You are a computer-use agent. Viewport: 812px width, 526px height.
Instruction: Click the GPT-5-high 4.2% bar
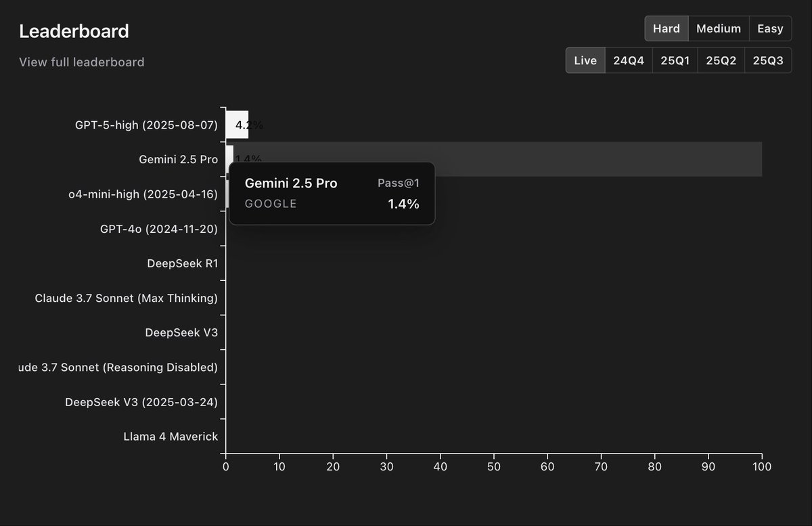point(237,125)
